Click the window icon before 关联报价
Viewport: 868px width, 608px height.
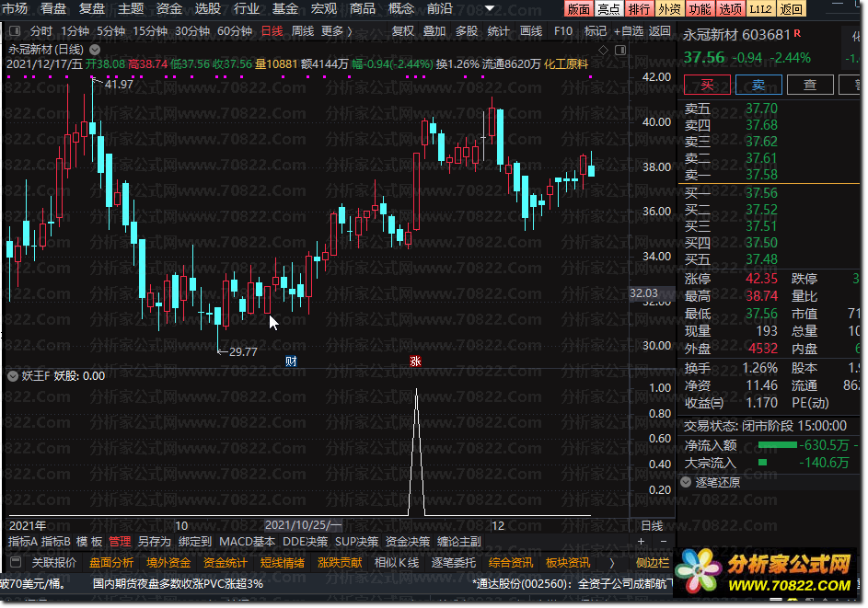point(16,563)
